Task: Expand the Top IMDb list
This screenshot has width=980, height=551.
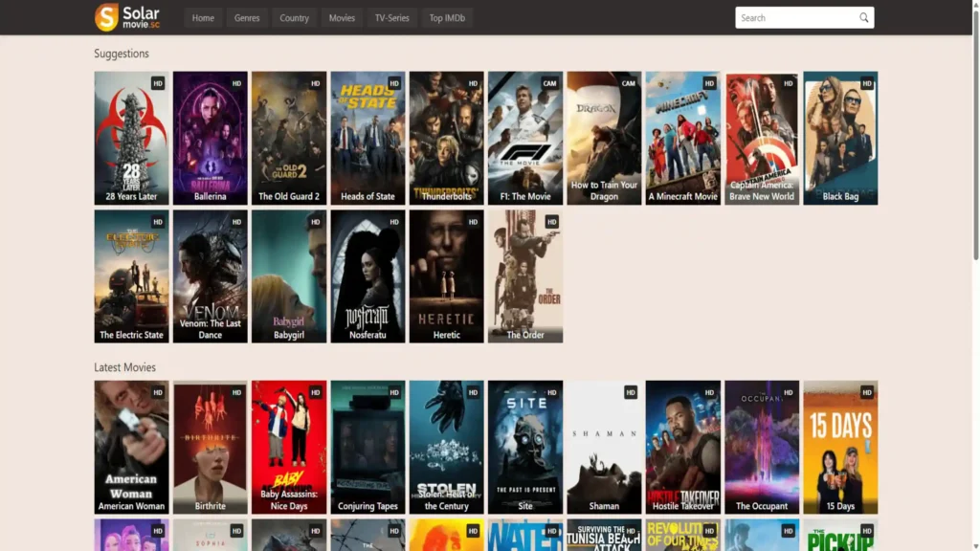Action: [x=446, y=17]
